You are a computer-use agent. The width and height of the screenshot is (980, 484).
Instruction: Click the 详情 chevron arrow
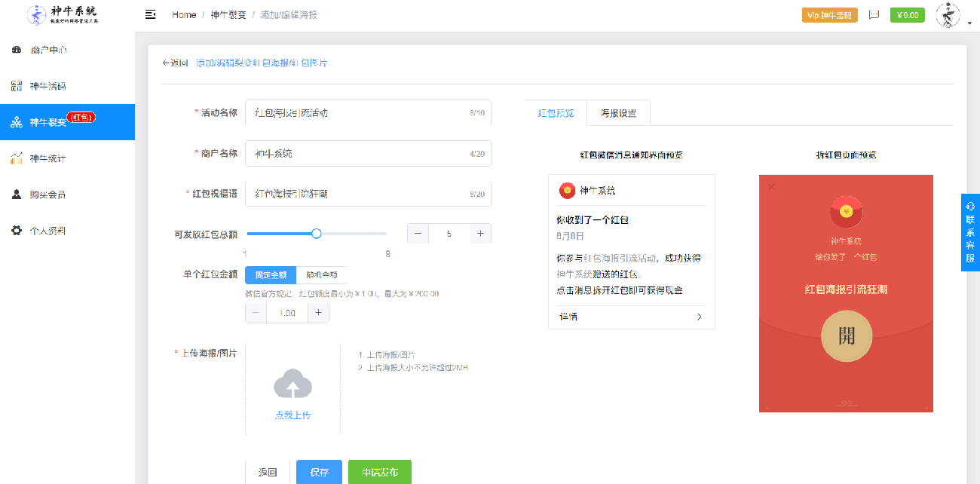point(700,317)
